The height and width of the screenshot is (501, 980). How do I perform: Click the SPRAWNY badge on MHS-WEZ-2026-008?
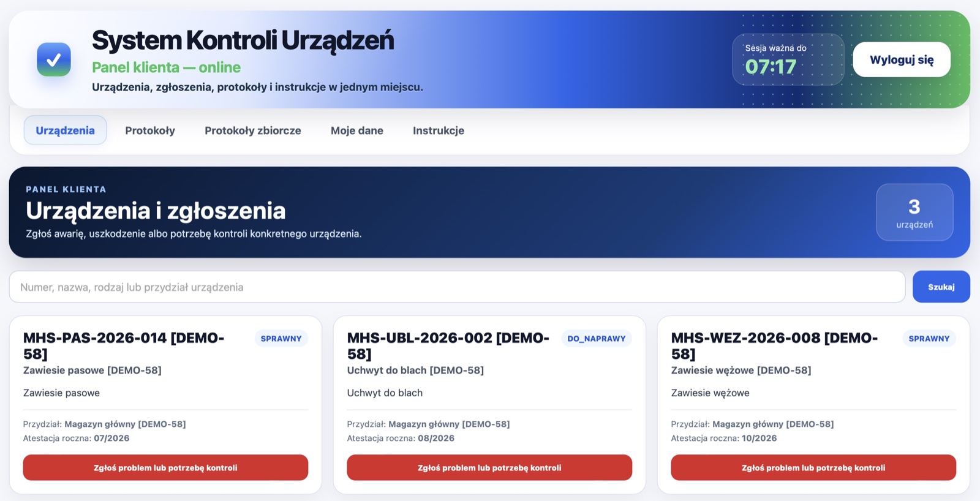929,339
